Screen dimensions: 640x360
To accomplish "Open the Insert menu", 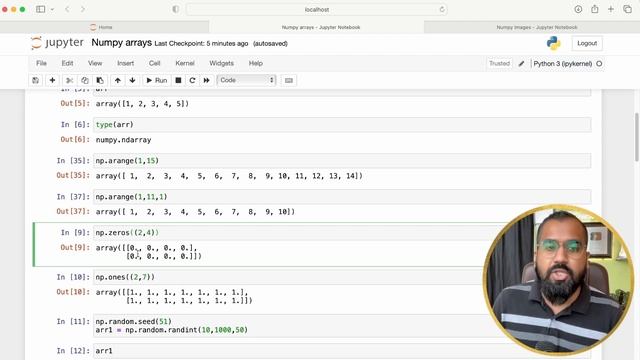I will pyautogui.click(x=125, y=63).
